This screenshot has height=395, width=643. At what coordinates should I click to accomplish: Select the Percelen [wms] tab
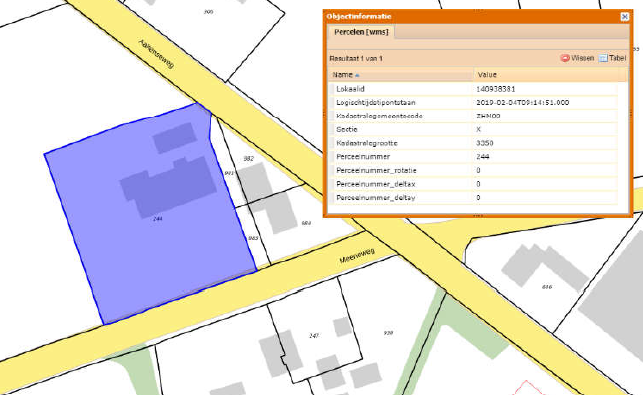[361, 32]
